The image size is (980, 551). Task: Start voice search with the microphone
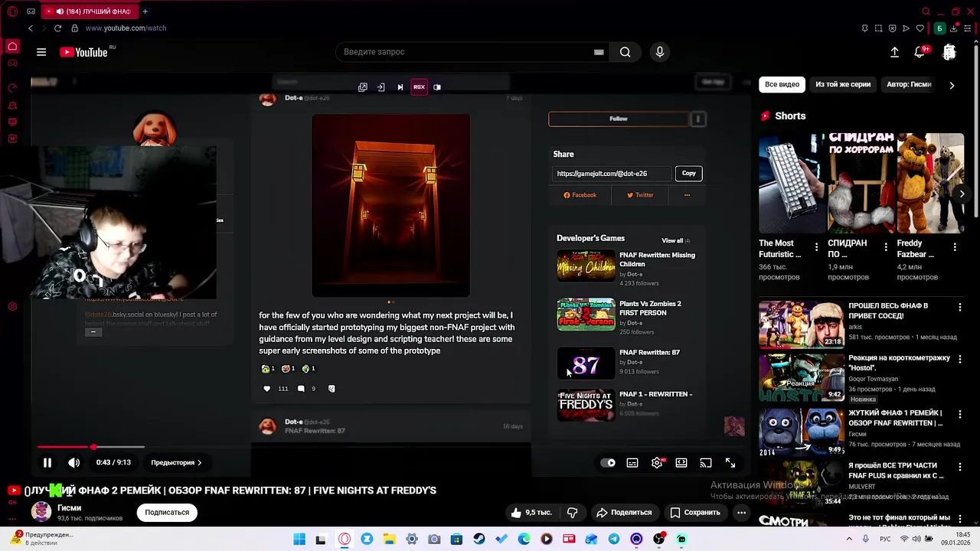(660, 52)
